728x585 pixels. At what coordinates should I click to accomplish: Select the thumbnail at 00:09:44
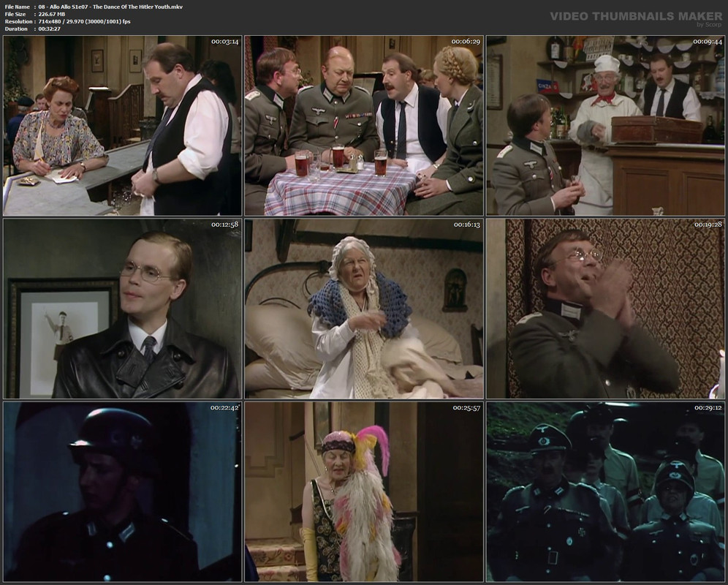[x=605, y=126]
